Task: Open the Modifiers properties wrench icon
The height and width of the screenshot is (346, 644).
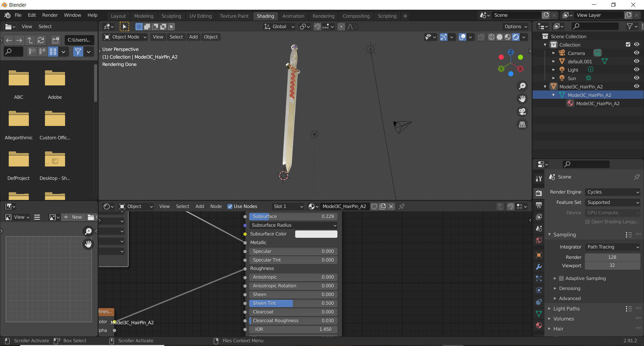Action: point(539,267)
